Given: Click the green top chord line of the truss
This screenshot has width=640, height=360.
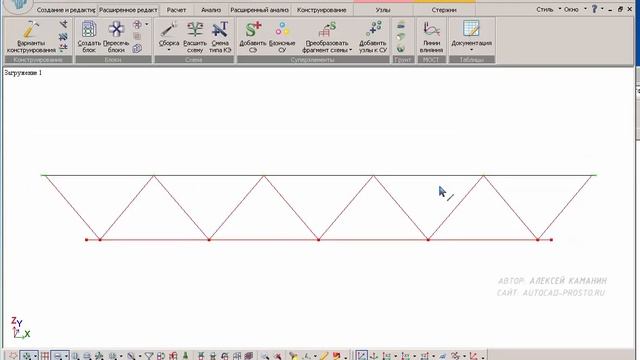Looking at the screenshot, I should [x=318, y=176].
